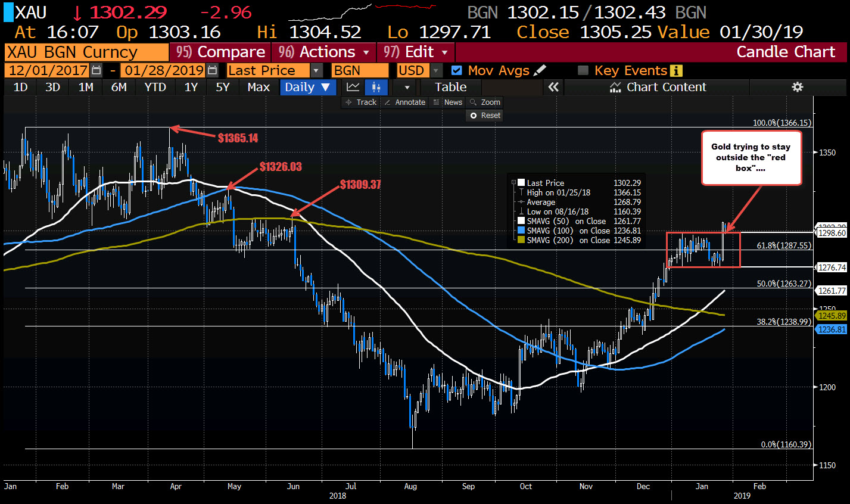This screenshot has width=850, height=504.
Task: Click the Reset chart button
Action: pos(485,116)
